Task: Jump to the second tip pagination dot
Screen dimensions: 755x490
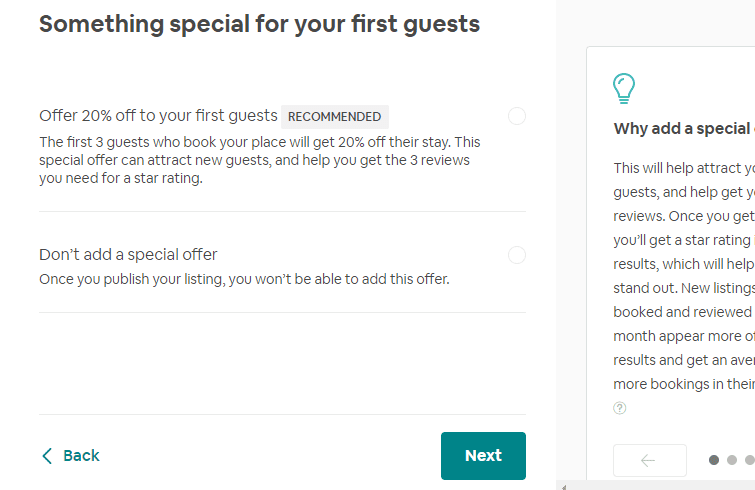Action: 732,460
